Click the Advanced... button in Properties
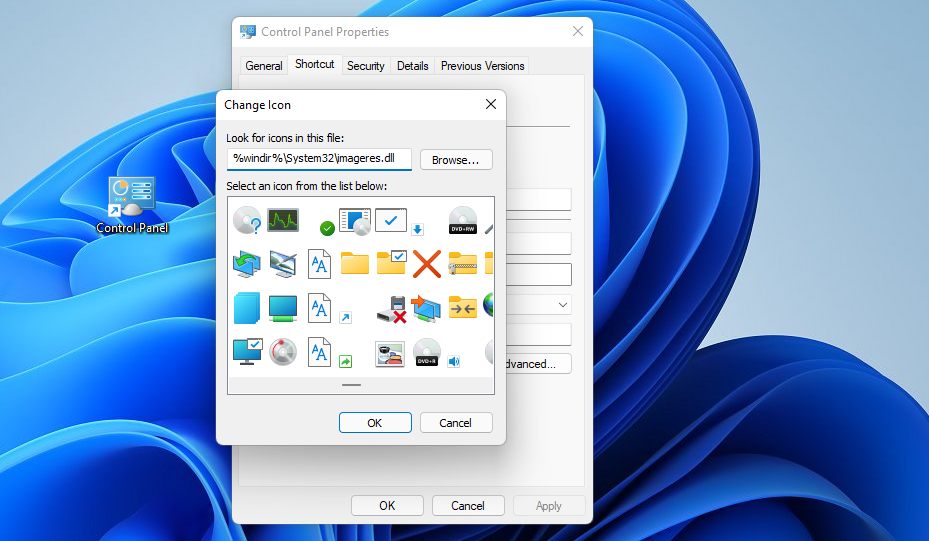929x541 pixels. tap(538, 364)
